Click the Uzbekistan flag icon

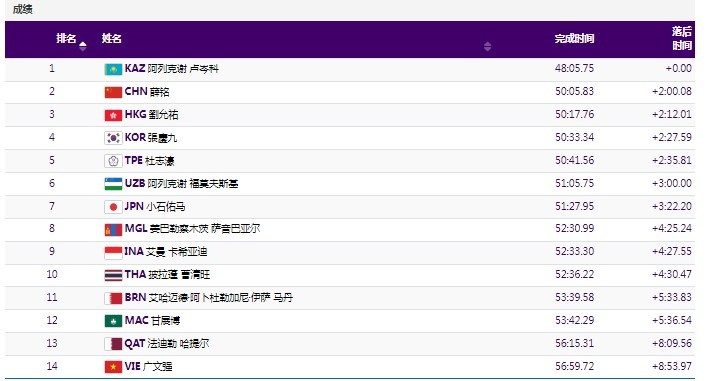tap(113, 184)
